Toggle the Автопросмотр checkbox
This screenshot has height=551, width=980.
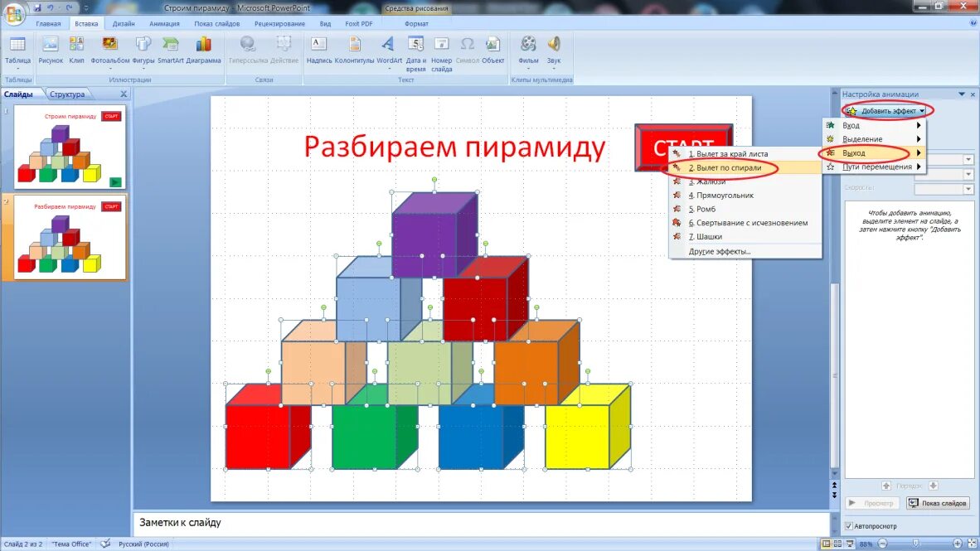tap(848, 526)
